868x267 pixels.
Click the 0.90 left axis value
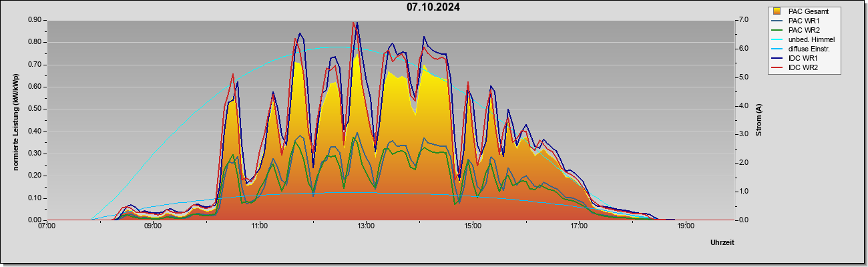click(x=35, y=20)
